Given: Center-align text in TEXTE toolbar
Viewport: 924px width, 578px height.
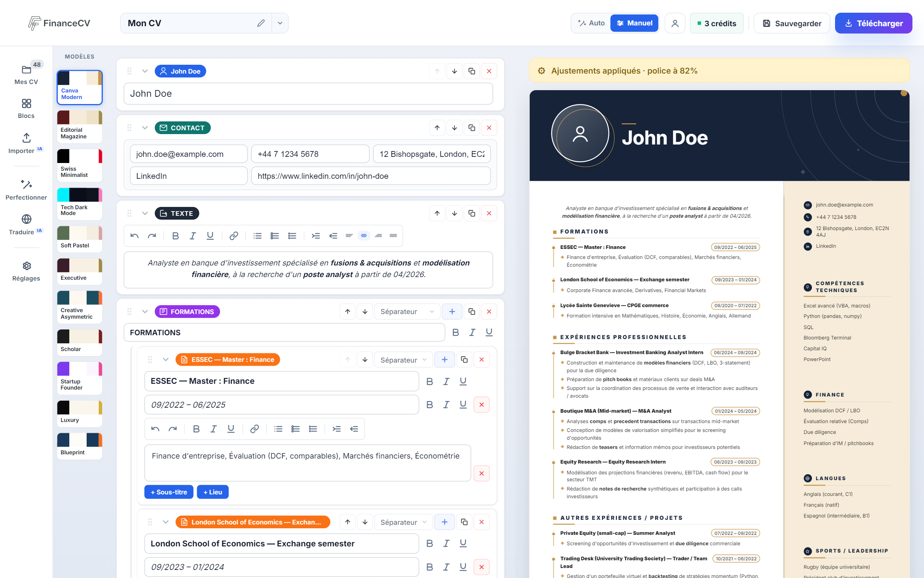Looking at the screenshot, I should (x=363, y=236).
